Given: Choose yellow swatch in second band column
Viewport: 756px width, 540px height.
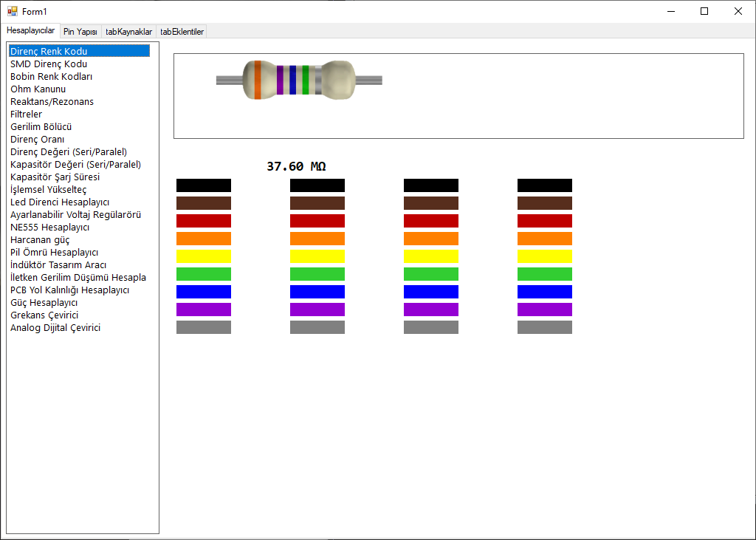Looking at the screenshot, I should (317, 256).
